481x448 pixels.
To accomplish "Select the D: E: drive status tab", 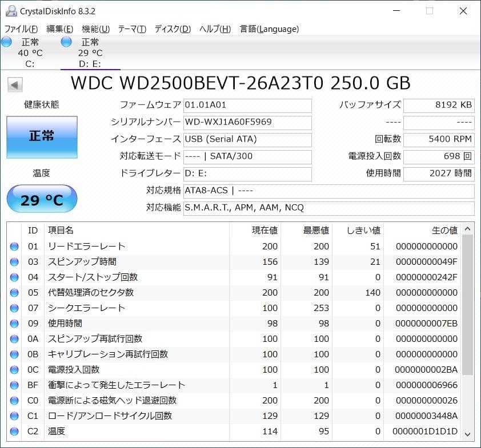I will point(90,53).
